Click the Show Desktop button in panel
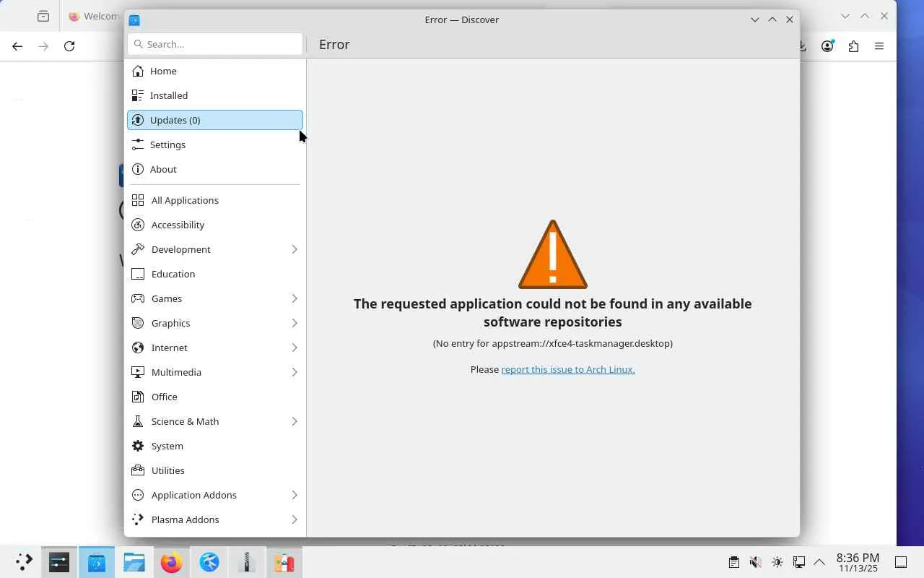Image resolution: width=924 pixels, height=578 pixels. tap(901, 562)
